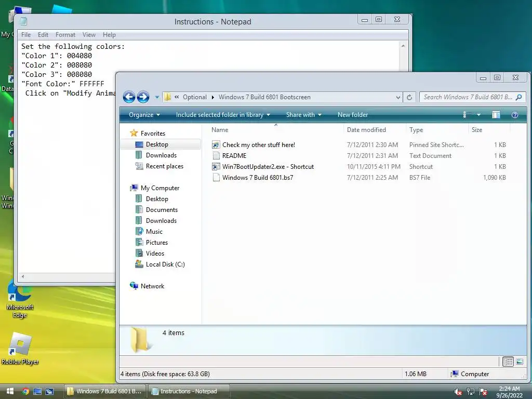Go back with the Explorer back arrow

[129, 97]
